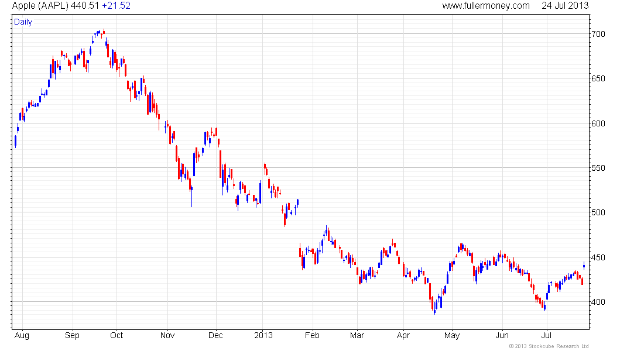Click the 600 price axis label
The width and height of the screenshot is (644, 351).
click(x=598, y=123)
